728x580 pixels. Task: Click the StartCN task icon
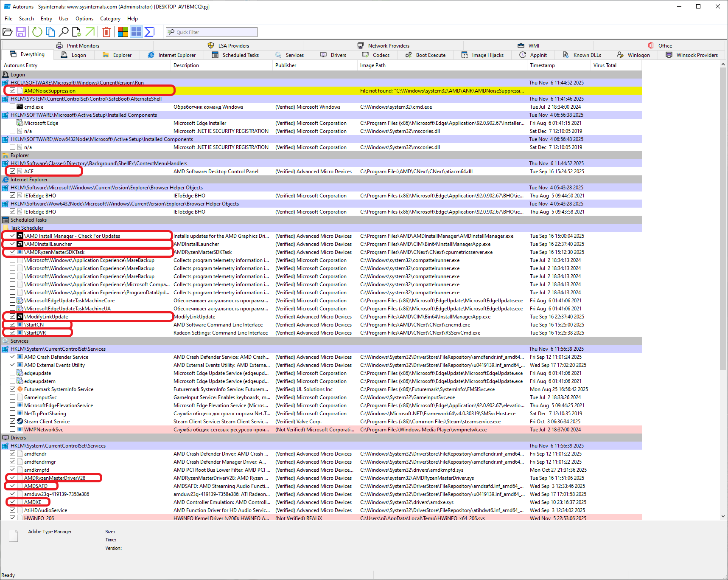(x=20, y=325)
